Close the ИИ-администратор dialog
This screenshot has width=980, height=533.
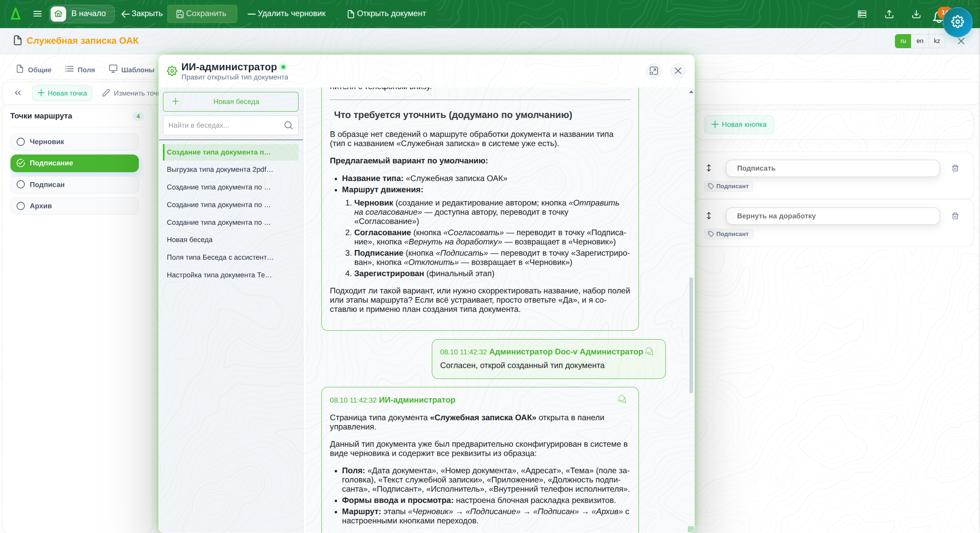click(x=678, y=71)
